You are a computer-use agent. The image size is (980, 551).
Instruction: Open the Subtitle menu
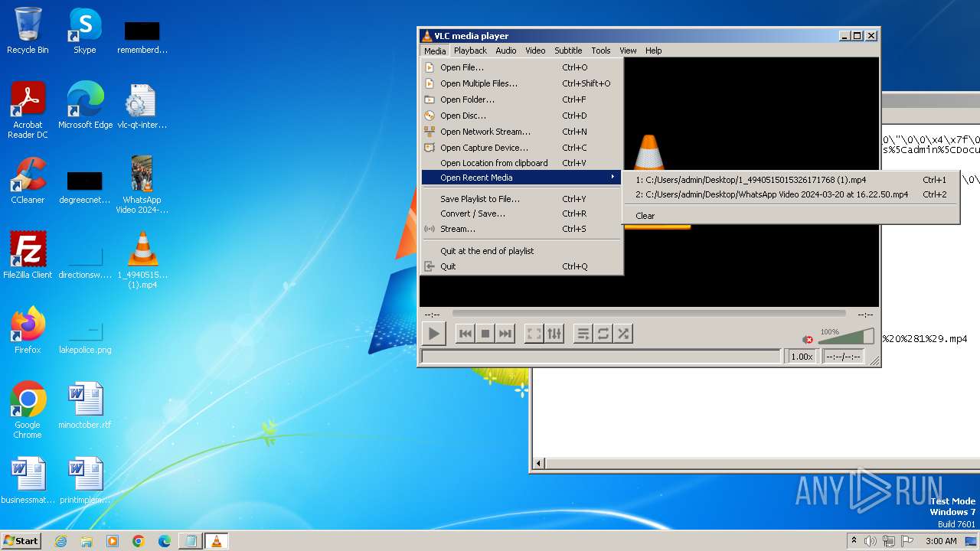pyautogui.click(x=568, y=51)
